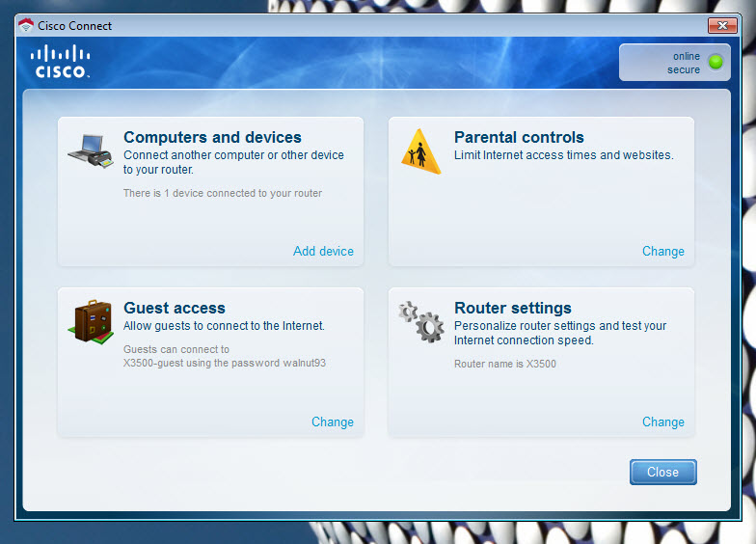Click 'Allow guests to connect to the Internet' text
The height and width of the screenshot is (544, 756).
coord(224,326)
